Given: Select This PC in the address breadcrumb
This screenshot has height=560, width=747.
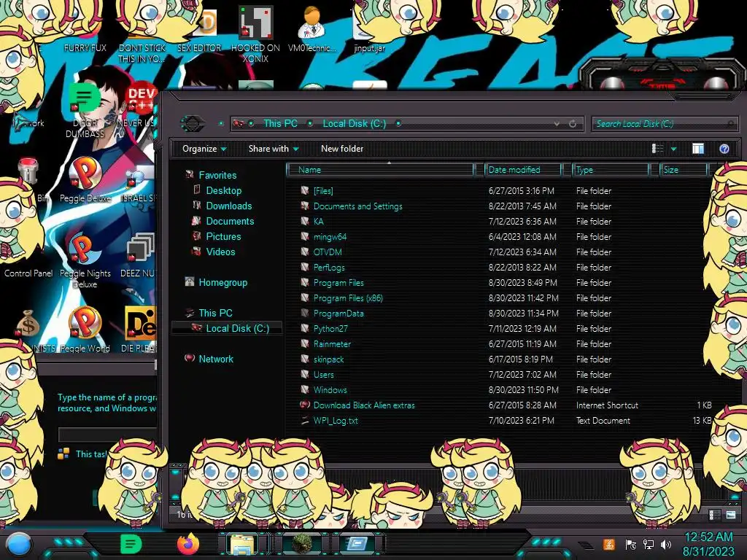Looking at the screenshot, I should coord(280,124).
